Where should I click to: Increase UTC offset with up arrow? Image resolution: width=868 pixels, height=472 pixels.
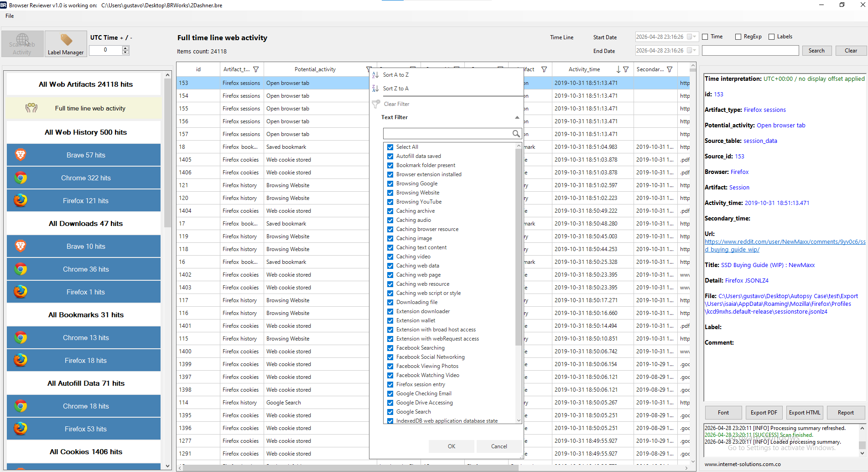coord(125,48)
